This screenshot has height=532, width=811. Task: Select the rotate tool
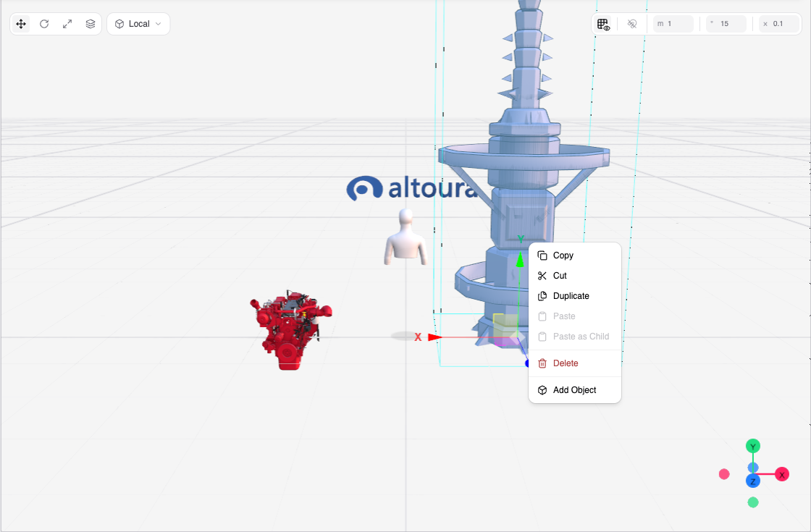coord(44,24)
